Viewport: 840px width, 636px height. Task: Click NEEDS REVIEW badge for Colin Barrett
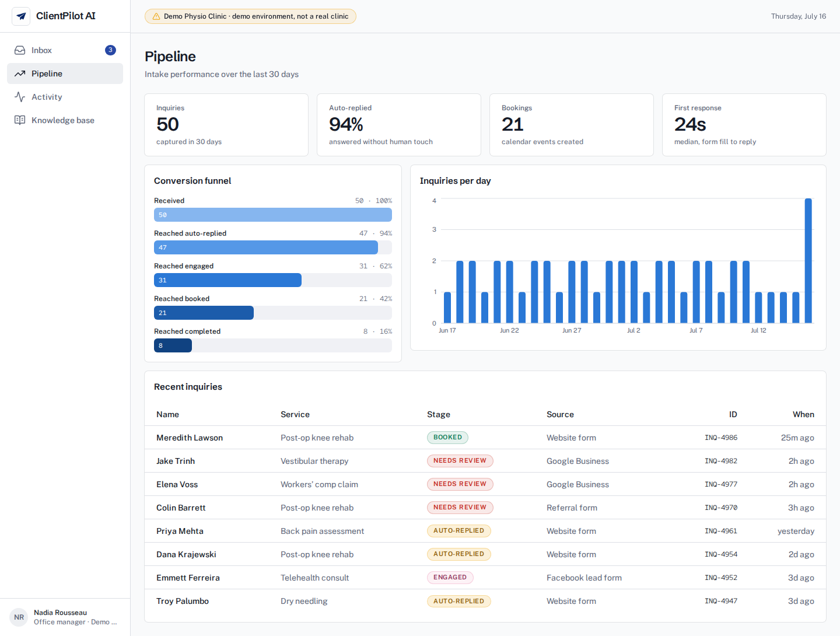click(x=460, y=508)
